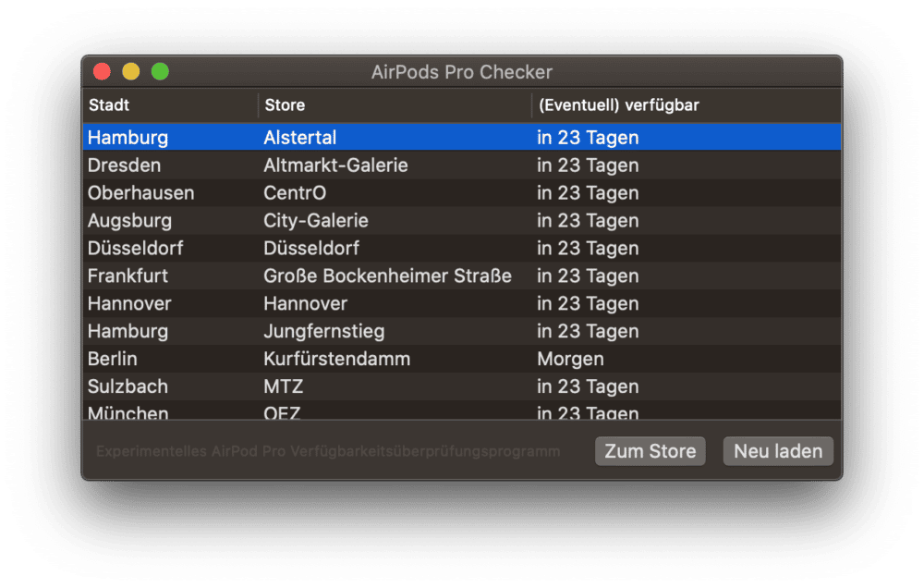Select the München city cell

pyautogui.click(x=128, y=412)
